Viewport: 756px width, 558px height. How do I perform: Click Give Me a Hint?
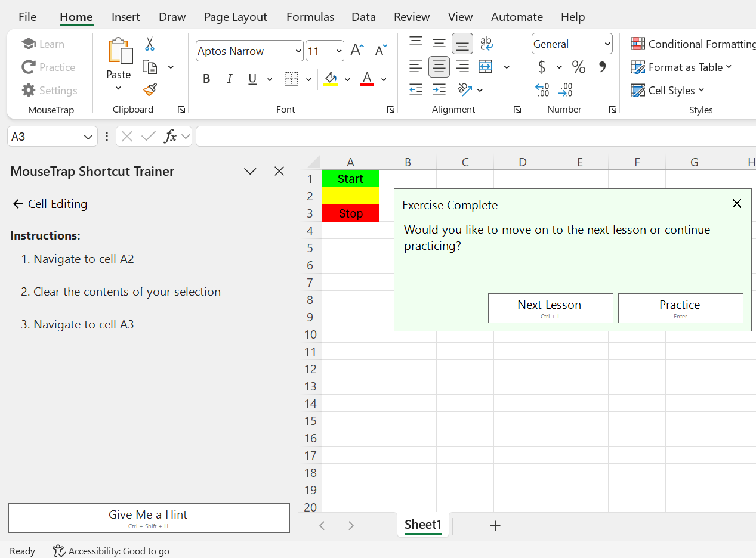point(149,517)
